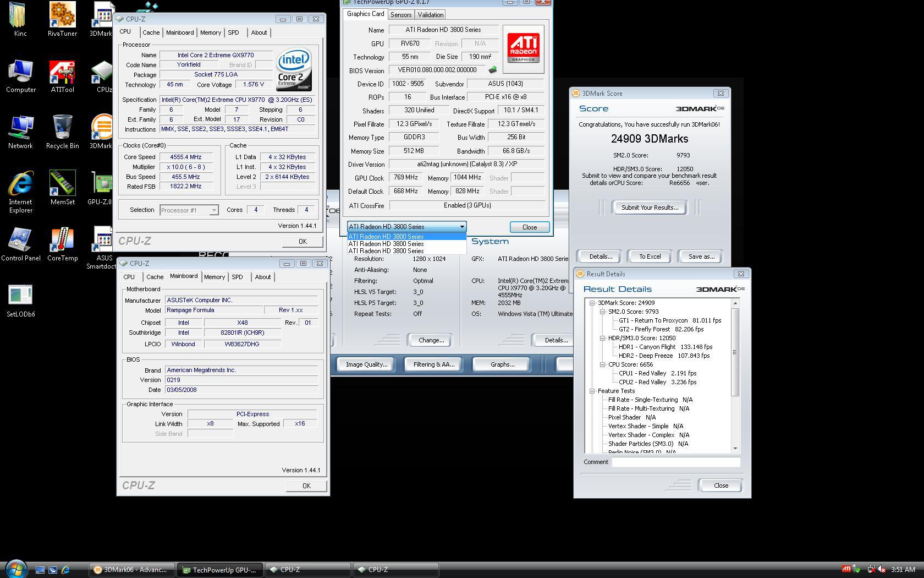
Task: Open the Windows Start orb
Action: point(15,569)
